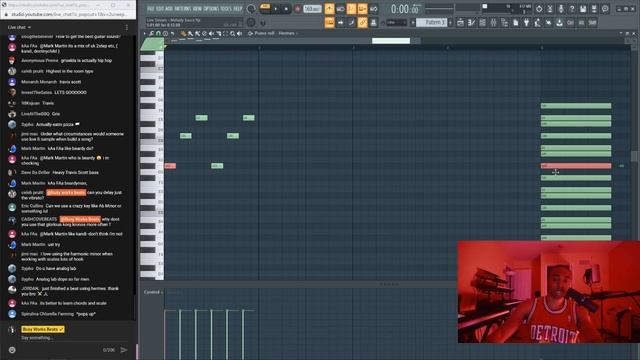The height and width of the screenshot is (360, 640).
Task: Open the Channel rack from top toolbar
Action: 482,22
